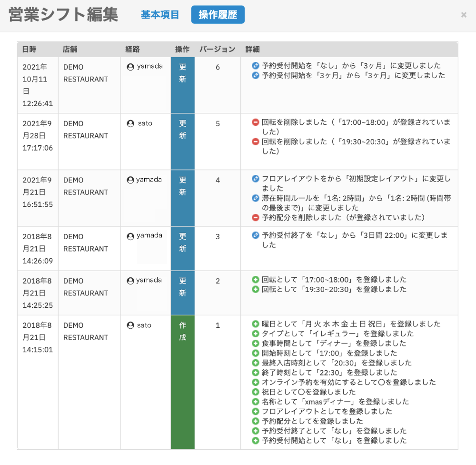Image resolution: width=476 pixels, height=465 pixels.
Task: Click the date 2018年8月21日 14:26:09
Action: pyautogui.click(x=38, y=249)
